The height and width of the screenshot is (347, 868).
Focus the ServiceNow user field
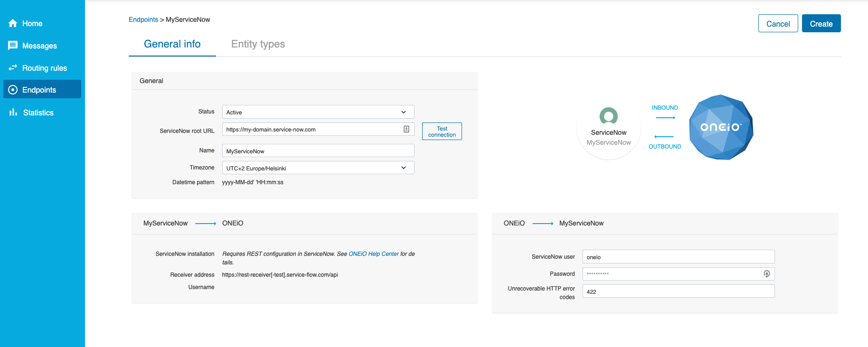point(679,257)
